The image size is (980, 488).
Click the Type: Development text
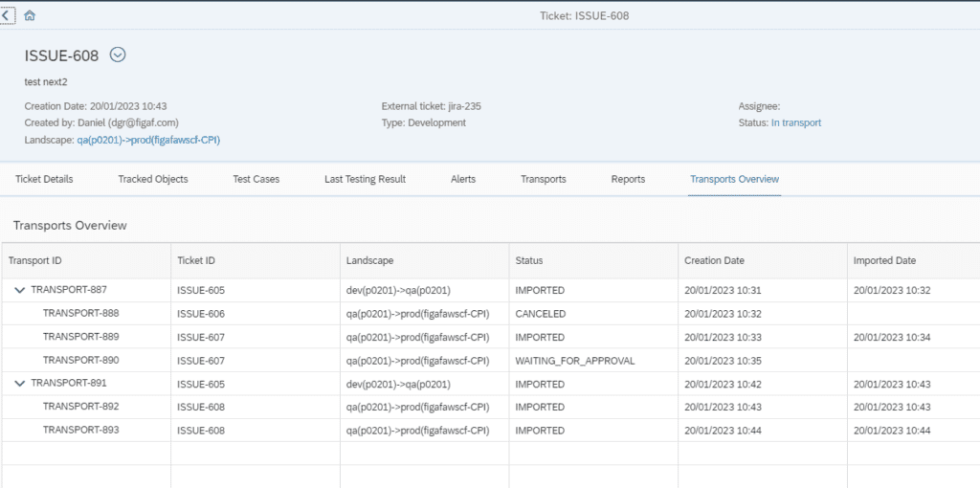point(424,123)
